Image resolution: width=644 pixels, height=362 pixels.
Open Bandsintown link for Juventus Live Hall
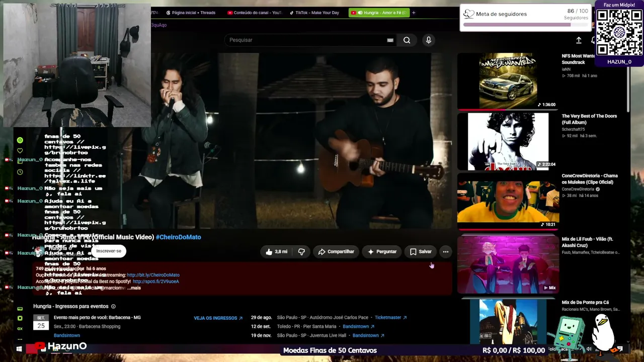(x=369, y=335)
